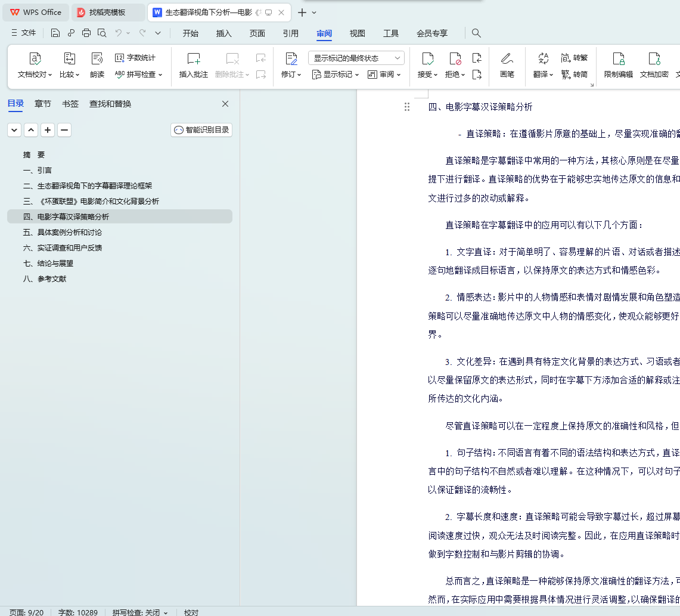Viewport: 680px width, 616px height.
Task: Jump to 一、引言 in outline
Action: point(38,171)
